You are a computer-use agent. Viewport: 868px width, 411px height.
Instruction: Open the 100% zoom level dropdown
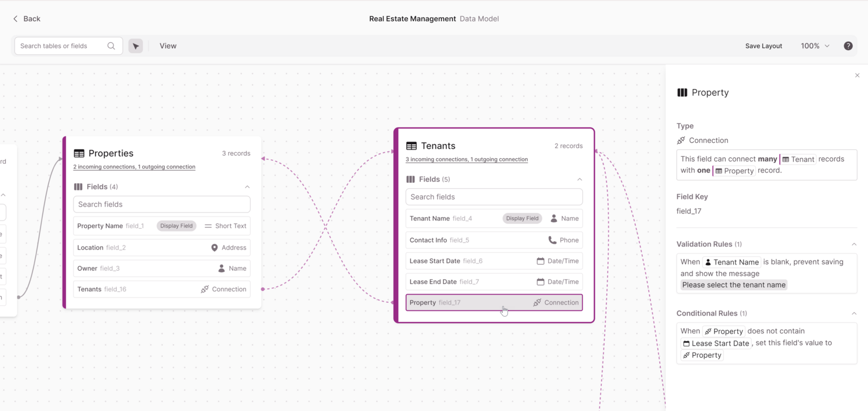pos(815,46)
